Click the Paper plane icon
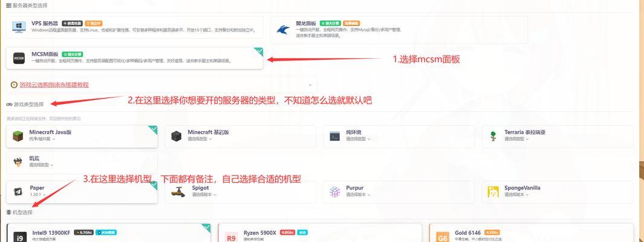 [18, 191]
